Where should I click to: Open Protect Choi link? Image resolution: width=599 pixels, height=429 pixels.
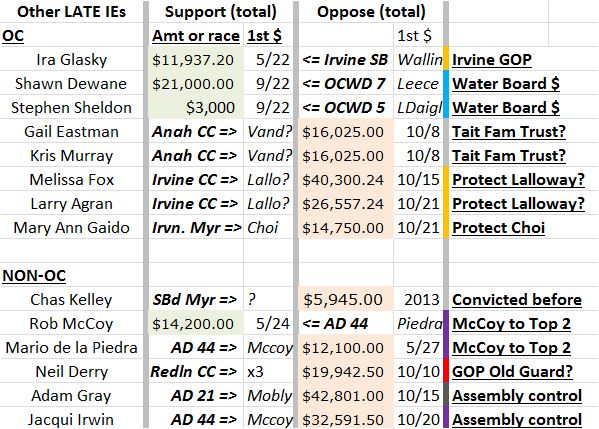499,228
